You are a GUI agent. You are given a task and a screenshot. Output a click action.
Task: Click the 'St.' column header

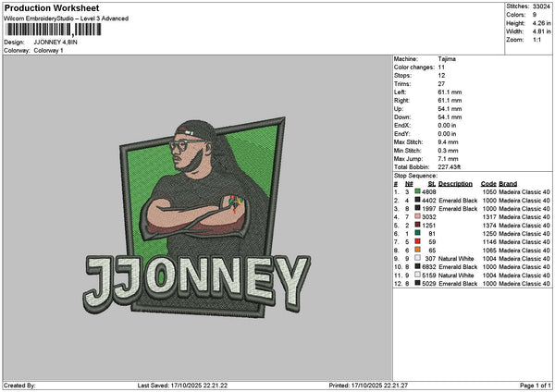click(431, 184)
